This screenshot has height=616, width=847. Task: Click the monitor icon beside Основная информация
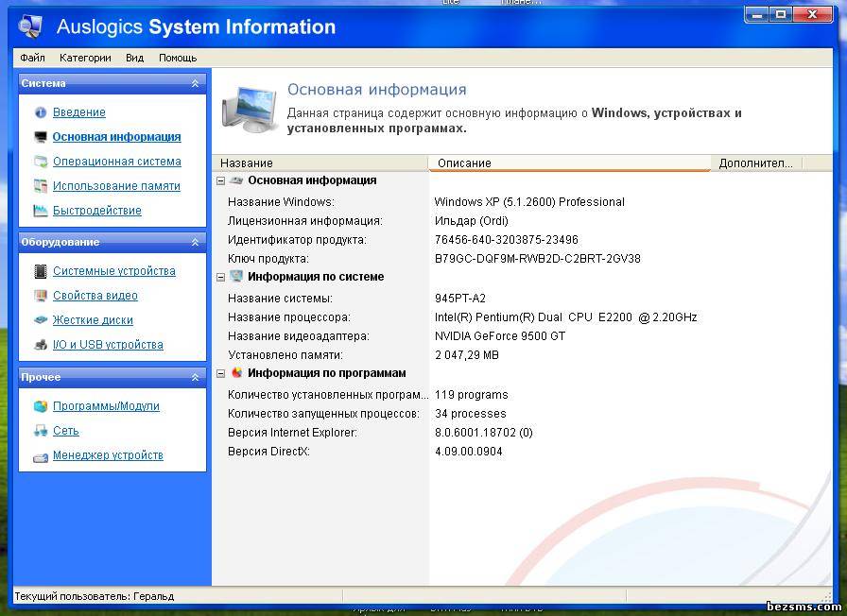[x=41, y=137]
